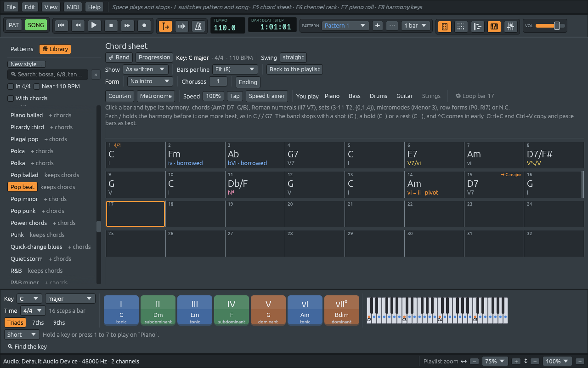Toggle the Count-in button

click(120, 96)
